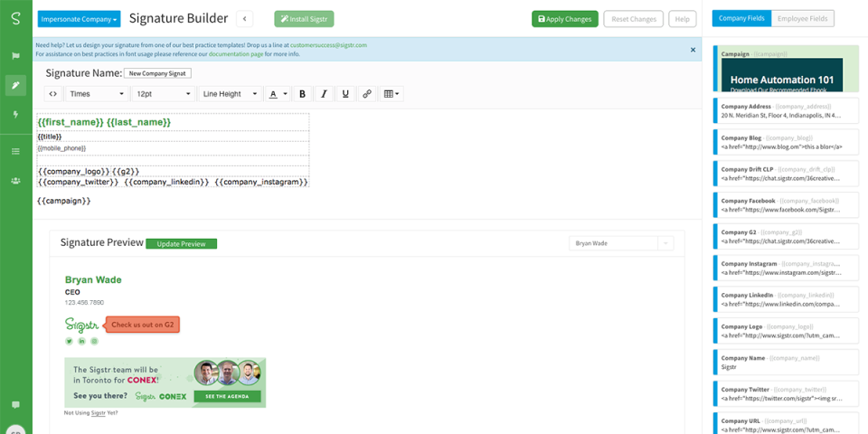Open the table insert dropdown

[391, 94]
